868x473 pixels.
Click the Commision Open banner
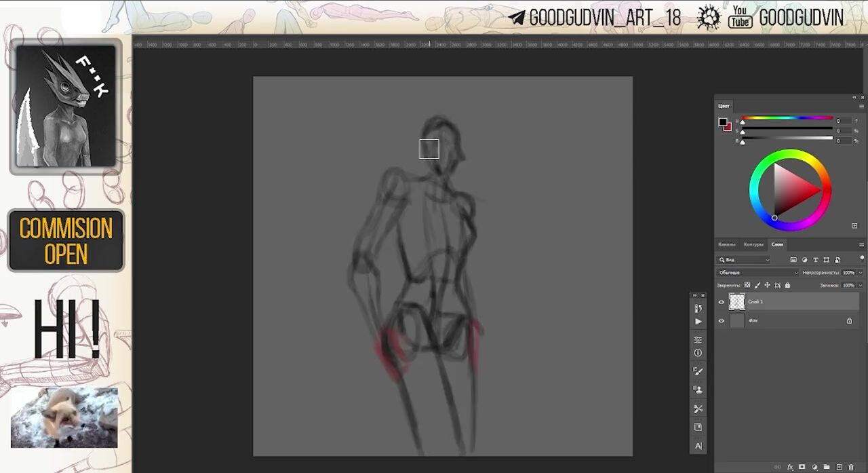[66, 240]
